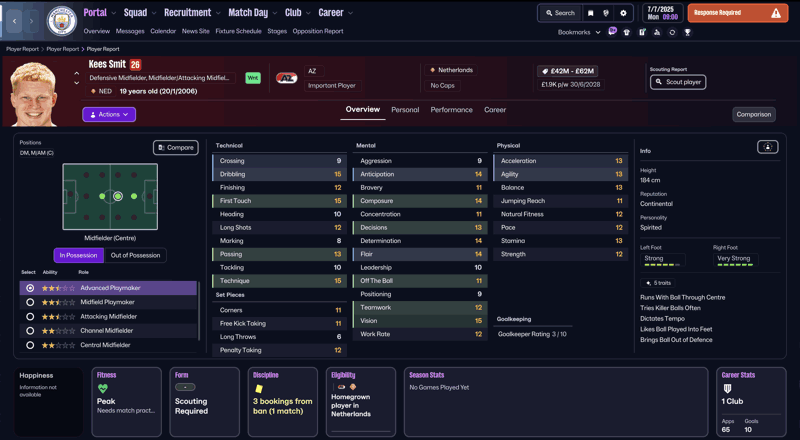Click the warning triangle in Response Required
Screen dimensions: 800x440
[x=776, y=13]
